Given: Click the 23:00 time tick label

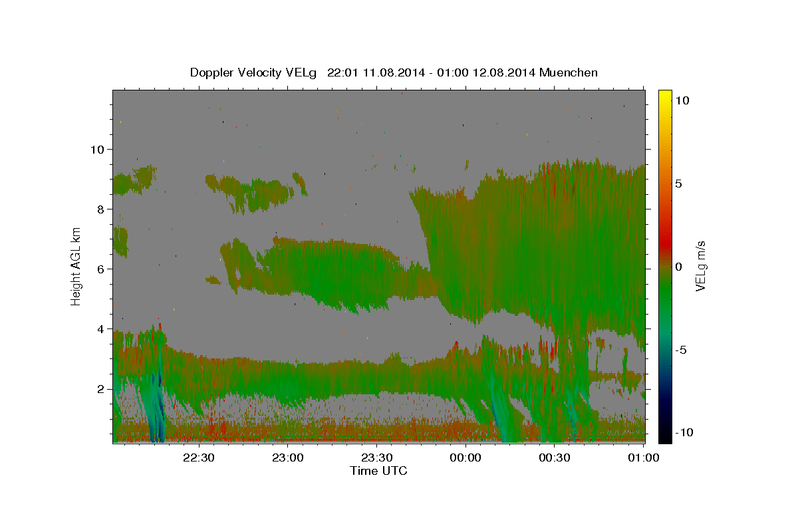Looking at the screenshot, I should (x=287, y=458).
